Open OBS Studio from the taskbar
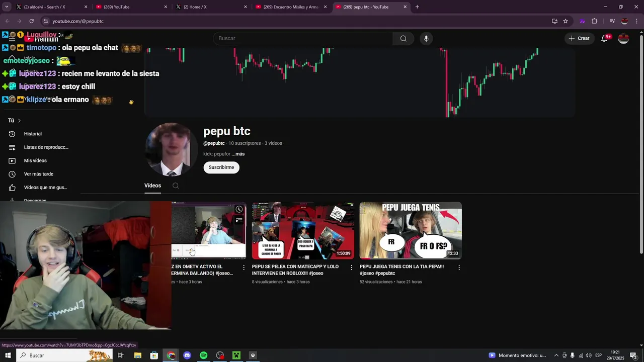This screenshot has height=362, width=644. pyautogui.click(x=220, y=355)
